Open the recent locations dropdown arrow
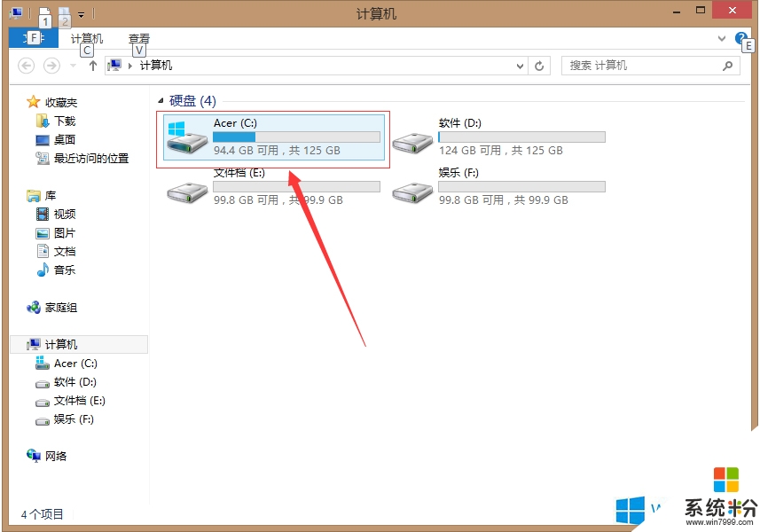The image size is (760, 532). (x=74, y=66)
